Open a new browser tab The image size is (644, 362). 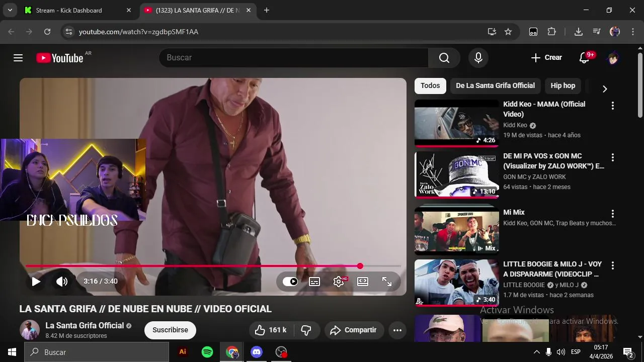pos(267,10)
